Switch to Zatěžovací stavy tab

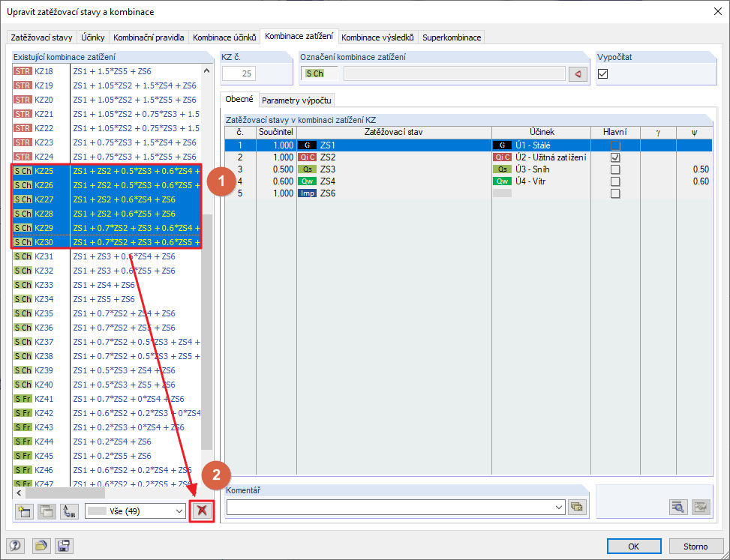click(x=41, y=37)
